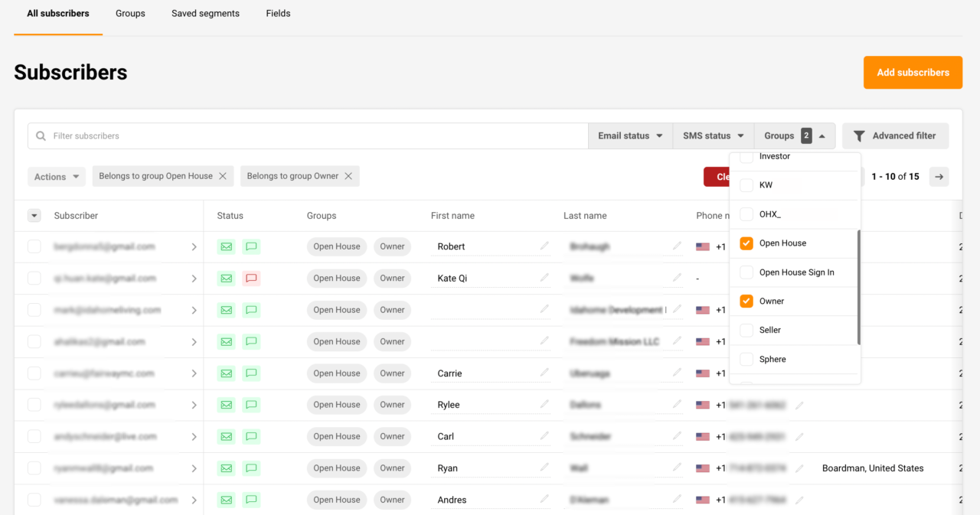The image size is (980, 515).
Task: Uncheck the Open House group checkbox
Action: tap(746, 243)
